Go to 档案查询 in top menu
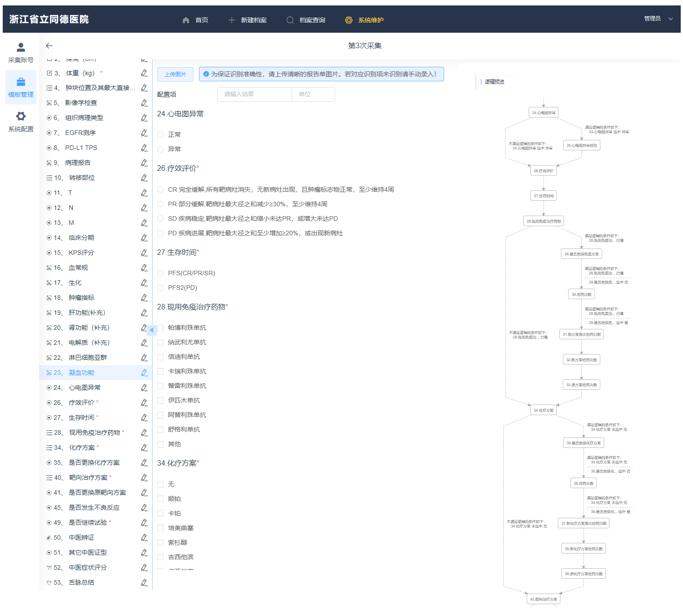This screenshot has height=616, width=683. 306,20
